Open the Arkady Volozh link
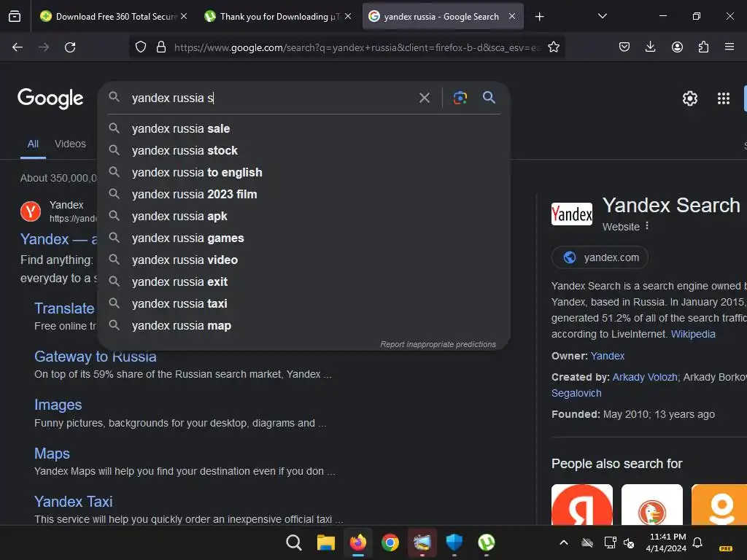747x560 pixels. coord(645,377)
